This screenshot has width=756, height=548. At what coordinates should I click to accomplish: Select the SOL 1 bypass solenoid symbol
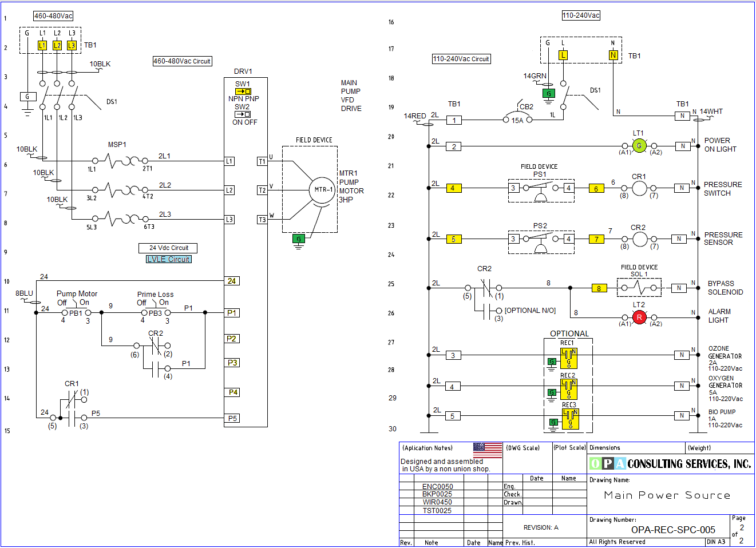click(x=639, y=288)
